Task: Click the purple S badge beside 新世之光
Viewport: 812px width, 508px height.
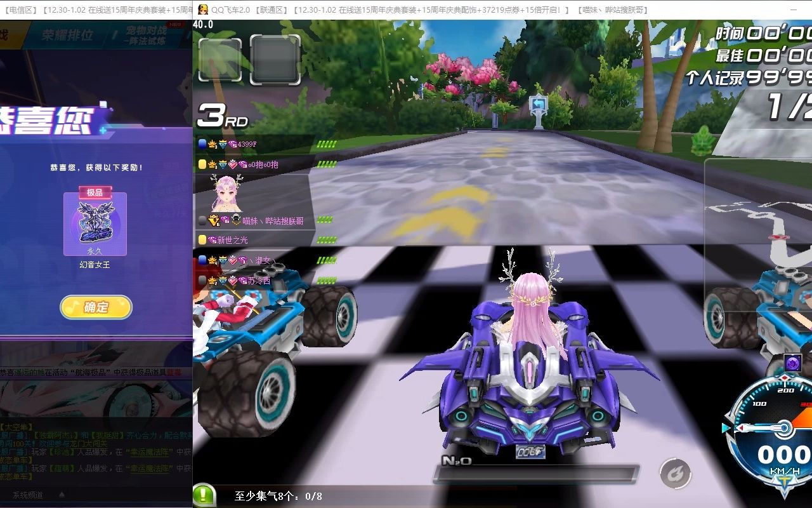Action: click(x=212, y=240)
